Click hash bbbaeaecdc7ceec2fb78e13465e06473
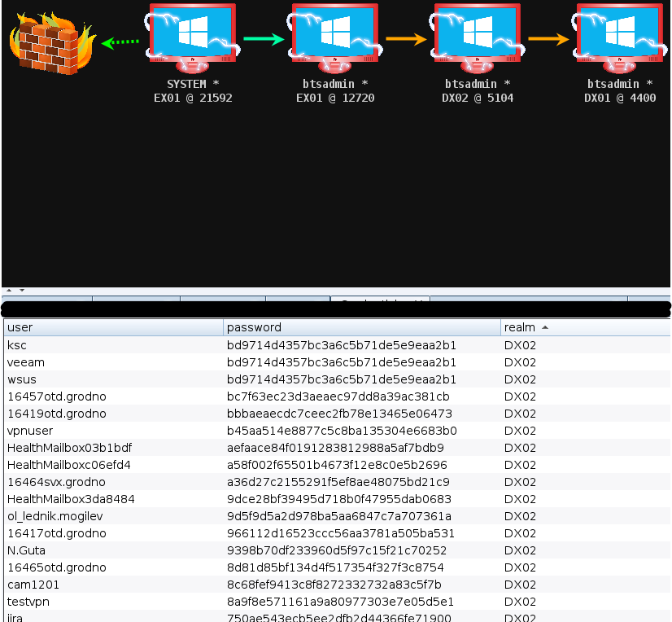The image size is (672, 622). pos(339,414)
